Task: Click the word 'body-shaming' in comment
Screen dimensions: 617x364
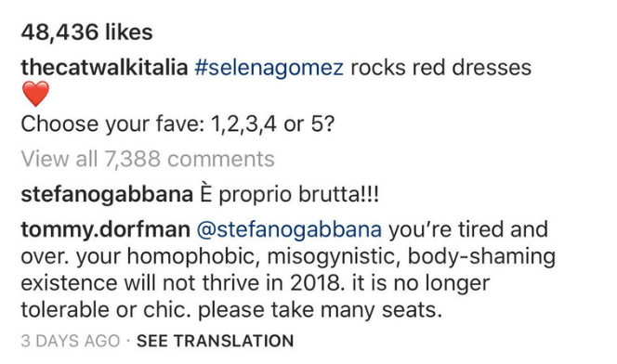Action: 481,256
